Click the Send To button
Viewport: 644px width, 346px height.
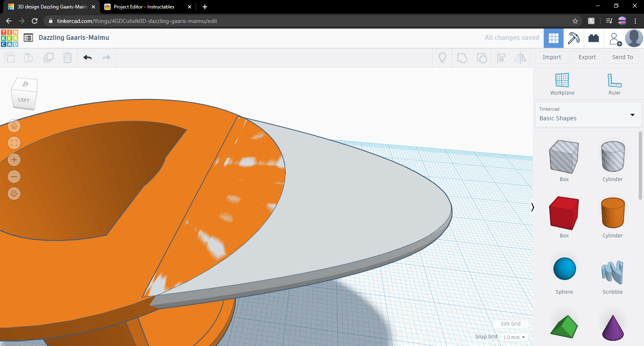[623, 57]
